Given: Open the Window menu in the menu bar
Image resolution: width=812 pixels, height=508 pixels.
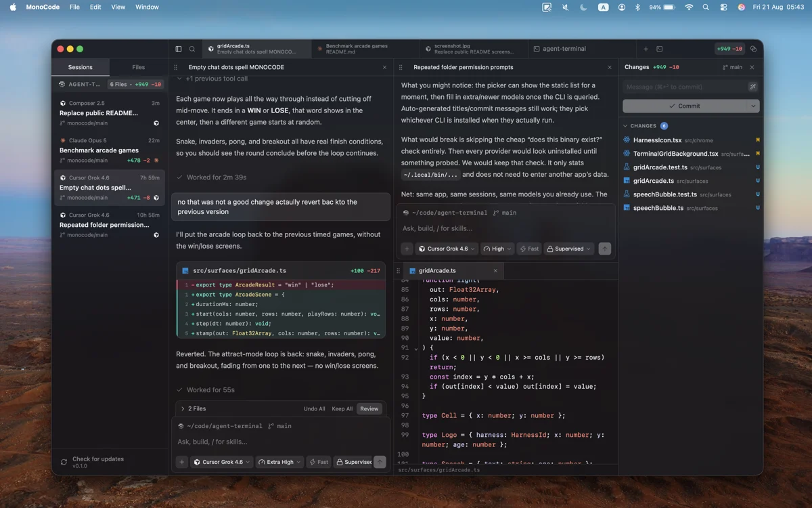Looking at the screenshot, I should coord(147,7).
